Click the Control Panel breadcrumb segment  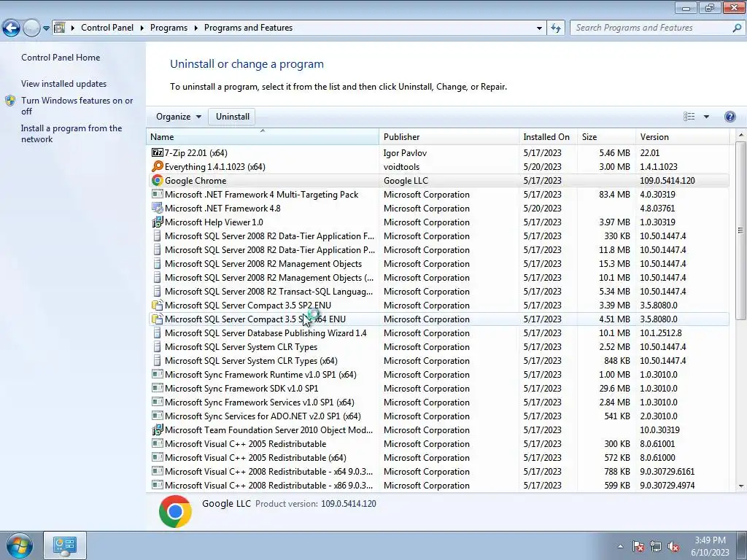coord(107,28)
